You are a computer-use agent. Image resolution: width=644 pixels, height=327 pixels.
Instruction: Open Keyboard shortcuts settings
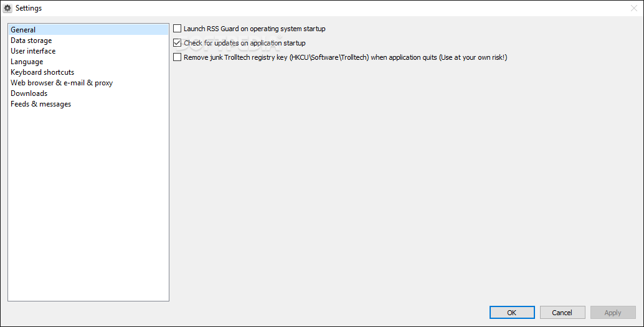coord(88,72)
